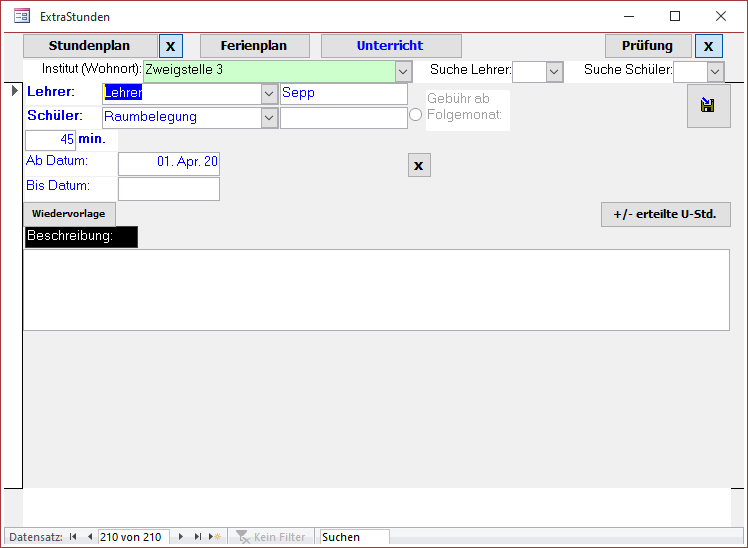748x548 pixels.
Task: Go to the next record
Action: pos(181,537)
